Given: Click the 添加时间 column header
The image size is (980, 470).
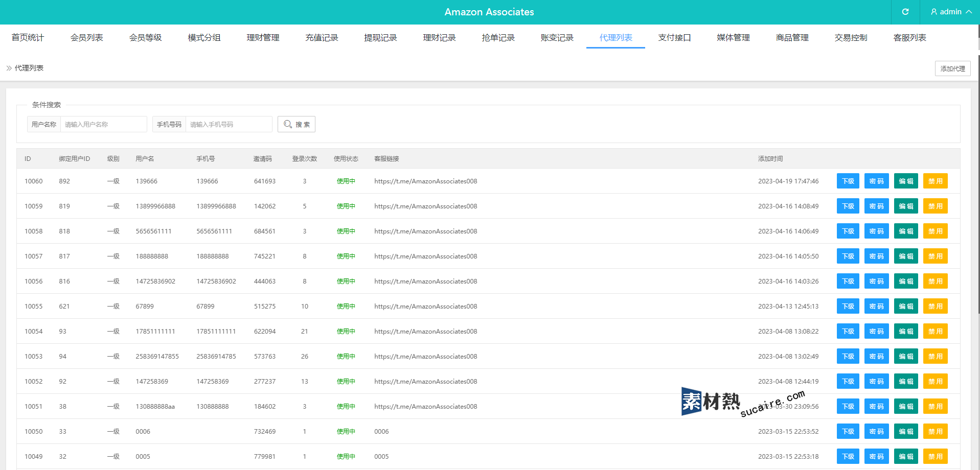Looking at the screenshot, I should click(x=770, y=158).
